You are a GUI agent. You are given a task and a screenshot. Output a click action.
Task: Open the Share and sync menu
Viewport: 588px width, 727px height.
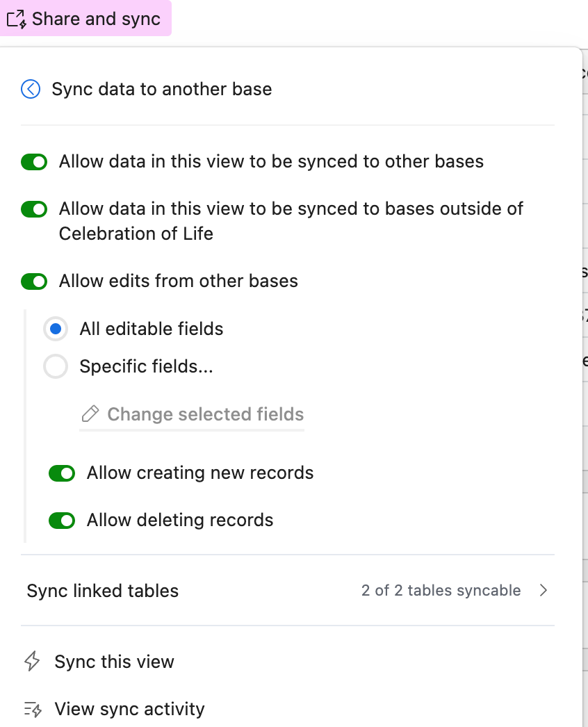coord(85,19)
